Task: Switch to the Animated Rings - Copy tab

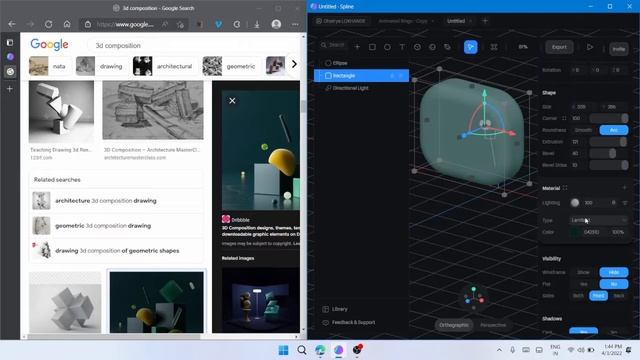Action: click(402, 21)
